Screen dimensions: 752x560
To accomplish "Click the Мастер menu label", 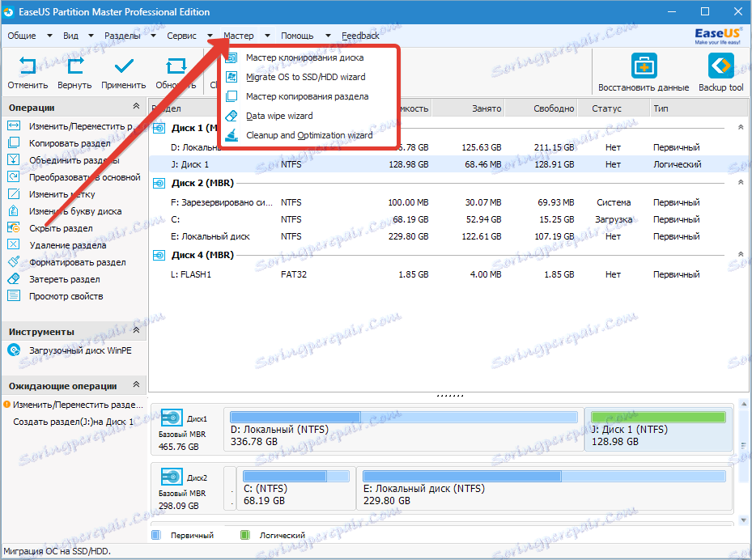I will coord(238,36).
